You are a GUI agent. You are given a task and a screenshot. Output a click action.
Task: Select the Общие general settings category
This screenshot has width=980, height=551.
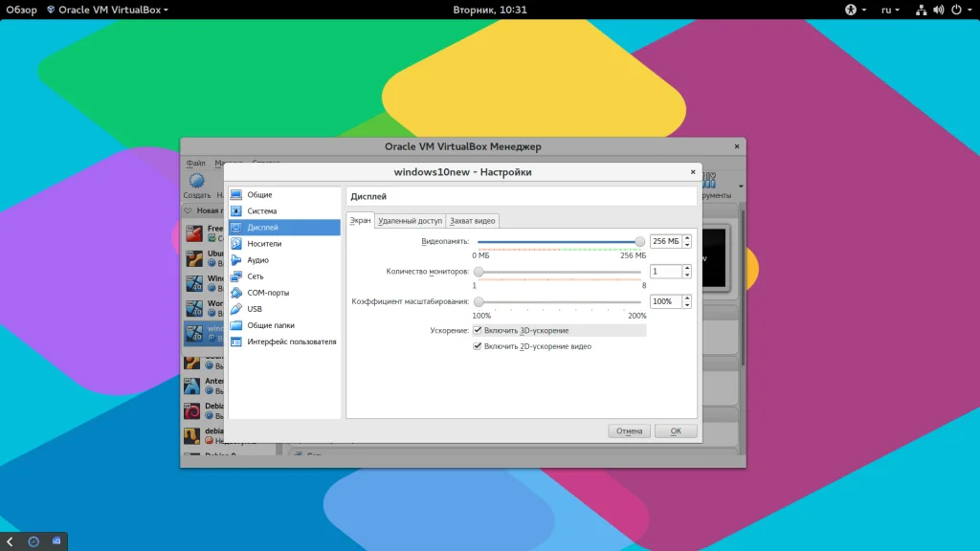[259, 195]
